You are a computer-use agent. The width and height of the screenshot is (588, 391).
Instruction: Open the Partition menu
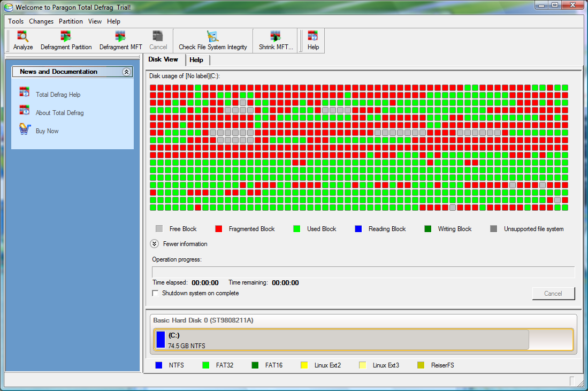[x=71, y=21]
